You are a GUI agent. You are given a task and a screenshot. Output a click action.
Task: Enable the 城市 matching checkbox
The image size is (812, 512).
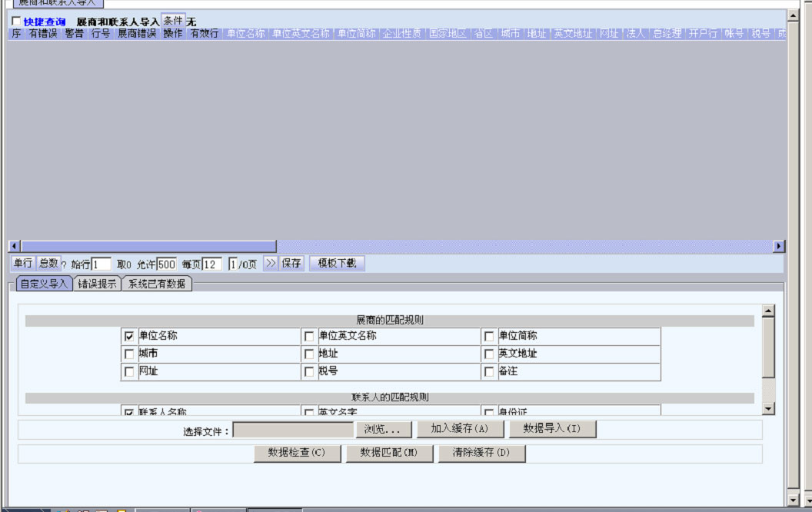(129, 354)
